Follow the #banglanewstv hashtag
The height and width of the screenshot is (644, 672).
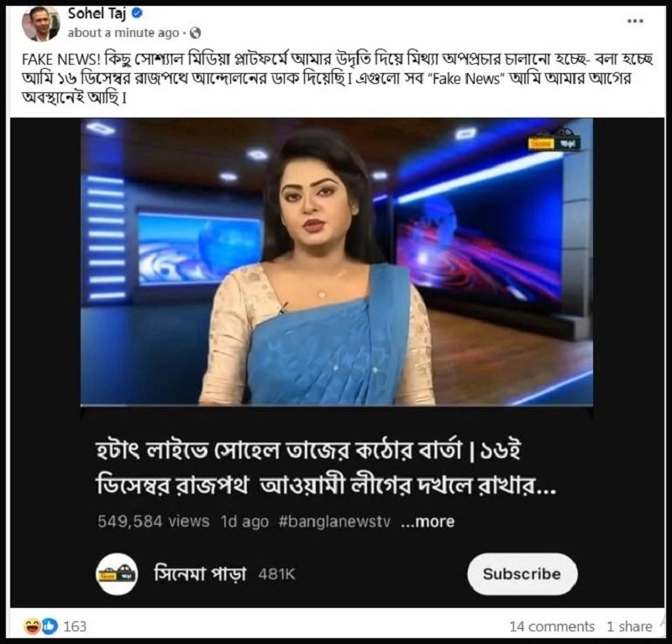[x=334, y=521]
